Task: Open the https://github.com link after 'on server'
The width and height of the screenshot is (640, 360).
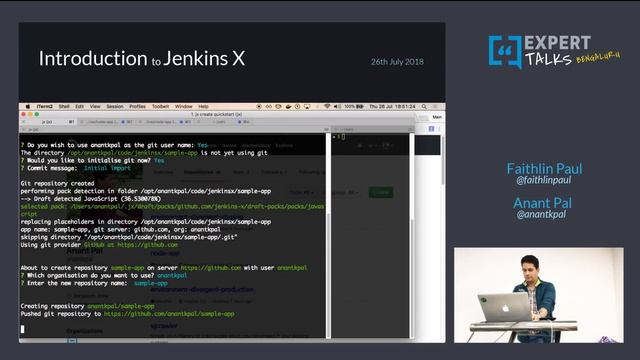Action: [x=211, y=268]
